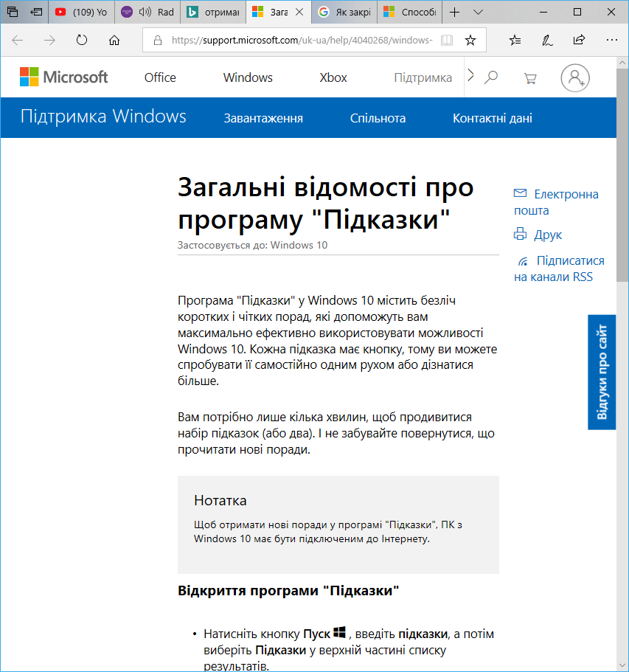Click the 'Нотатка' note heading
The image size is (629, 672).
click(x=220, y=501)
